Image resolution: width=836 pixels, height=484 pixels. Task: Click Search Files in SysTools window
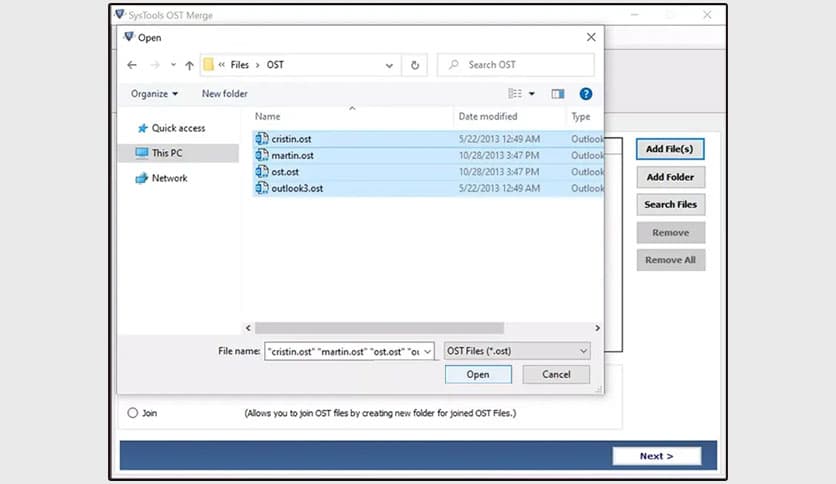[x=670, y=205]
